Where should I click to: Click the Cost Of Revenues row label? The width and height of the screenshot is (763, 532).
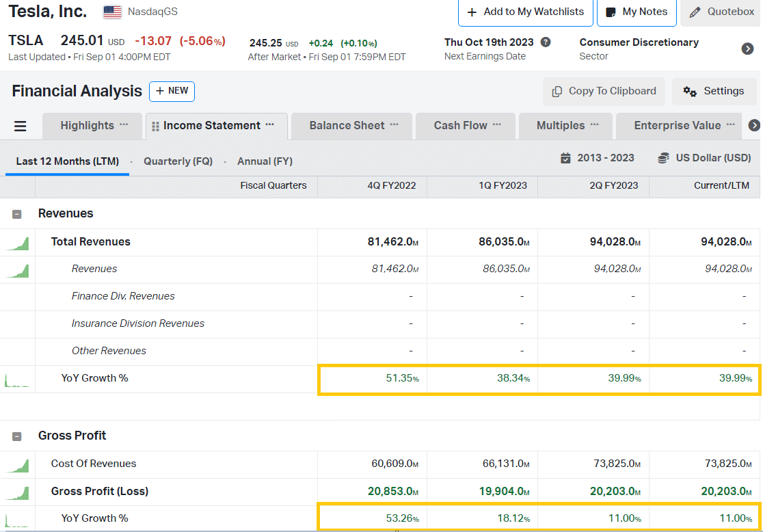(x=94, y=464)
